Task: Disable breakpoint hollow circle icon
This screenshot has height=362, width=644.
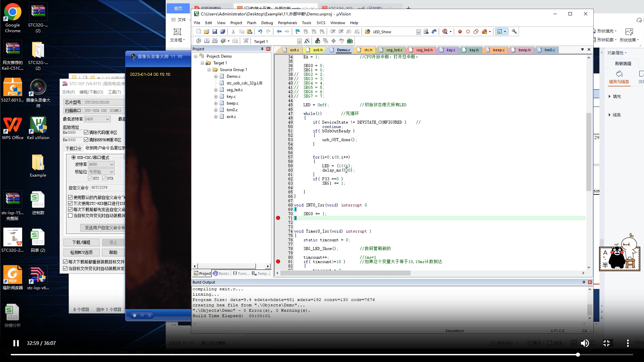Action: coord(468,32)
